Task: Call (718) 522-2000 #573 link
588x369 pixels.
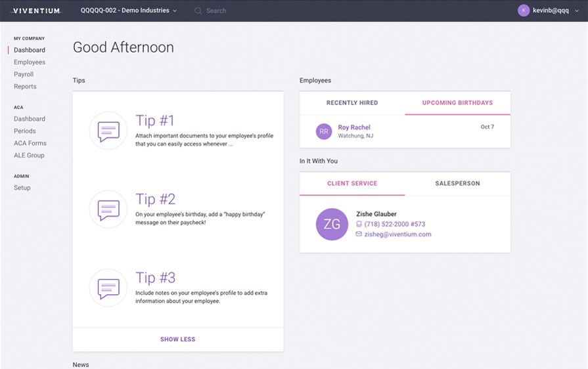Action: 394,224
